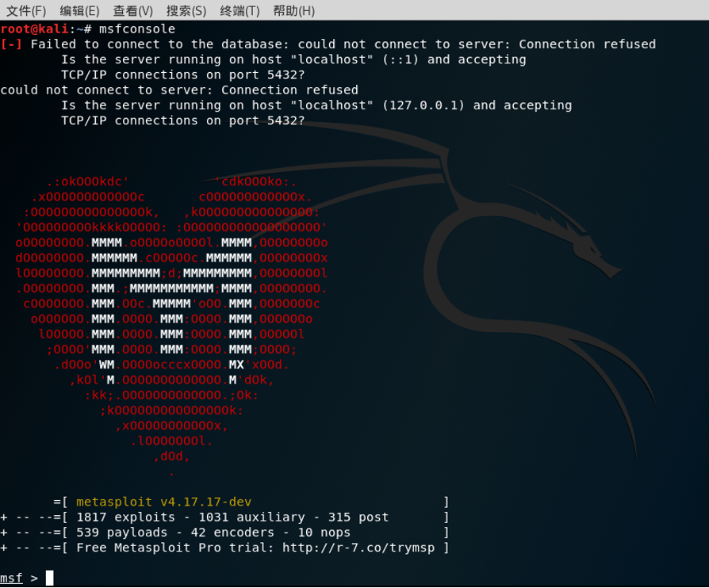Image resolution: width=709 pixels, height=588 pixels.
Task: Click the red [-] error marker
Action: (x=11, y=44)
